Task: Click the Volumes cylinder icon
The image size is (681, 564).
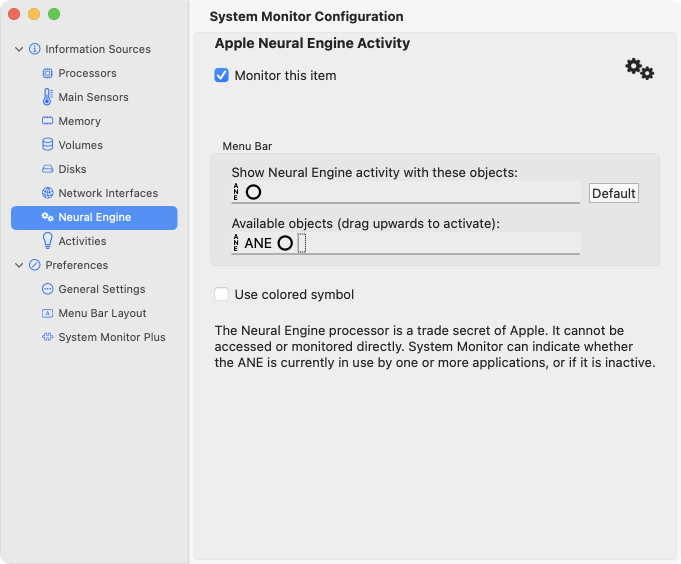Action: point(47,145)
